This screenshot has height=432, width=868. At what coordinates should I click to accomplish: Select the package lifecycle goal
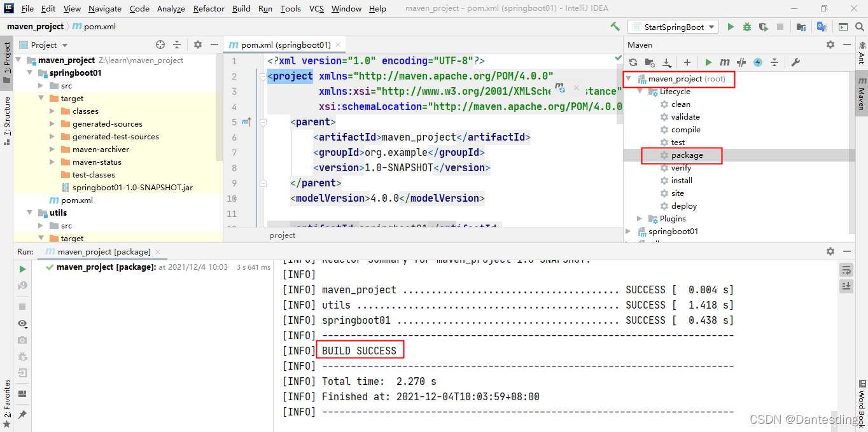click(x=687, y=155)
